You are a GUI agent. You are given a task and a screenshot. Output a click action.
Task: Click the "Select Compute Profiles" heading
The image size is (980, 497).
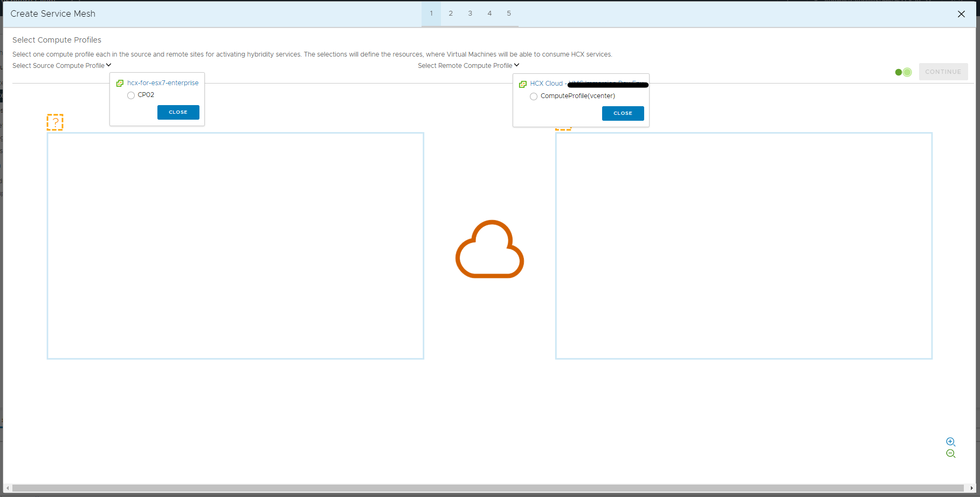[57, 40]
